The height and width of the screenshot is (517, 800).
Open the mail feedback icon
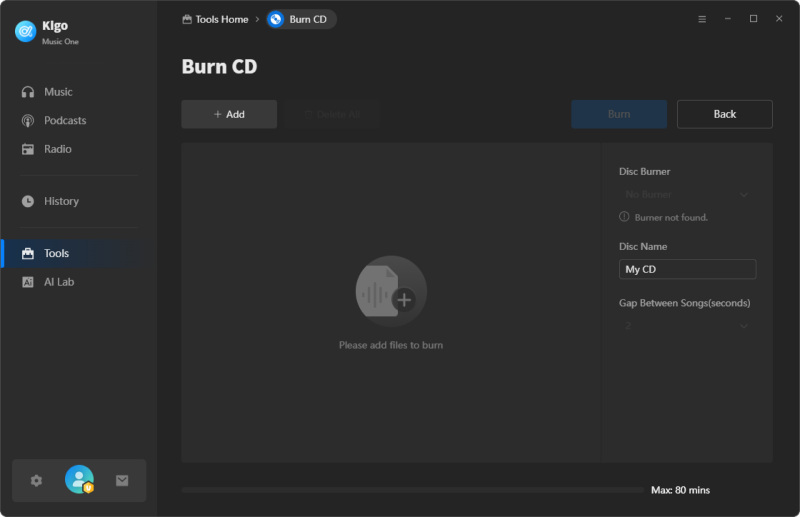coord(122,480)
